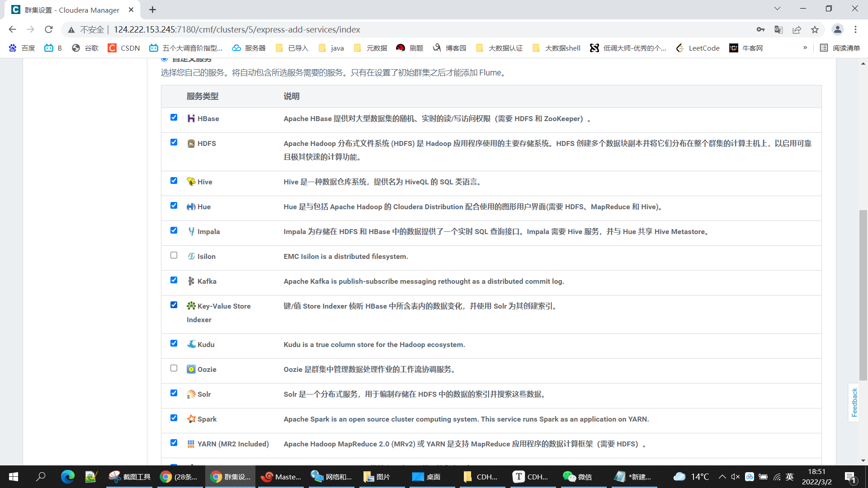Show hidden system tray icons

click(x=722, y=477)
